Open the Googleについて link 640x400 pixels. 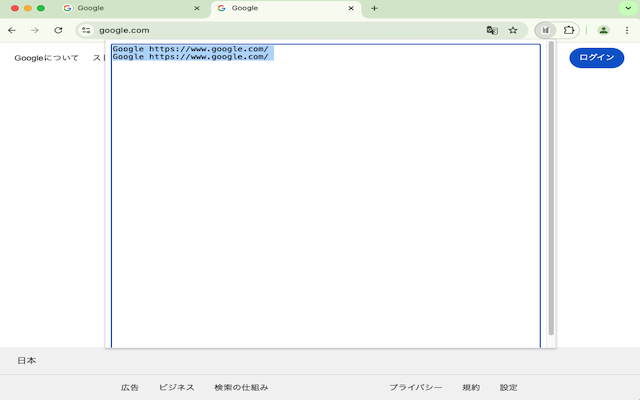(x=46, y=58)
